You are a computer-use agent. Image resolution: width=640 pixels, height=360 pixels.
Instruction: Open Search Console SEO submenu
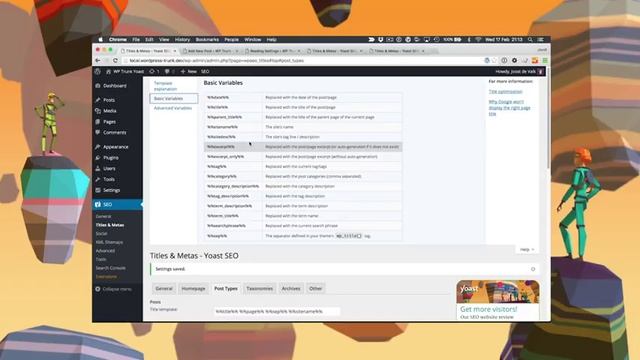(110, 268)
